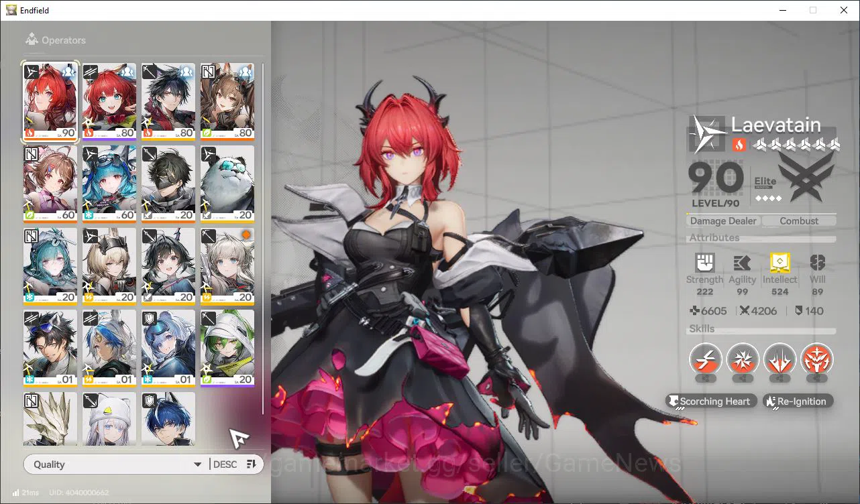Click the Damage Dealer tag
This screenshot has height=504, width=860.
coord(723,220)
